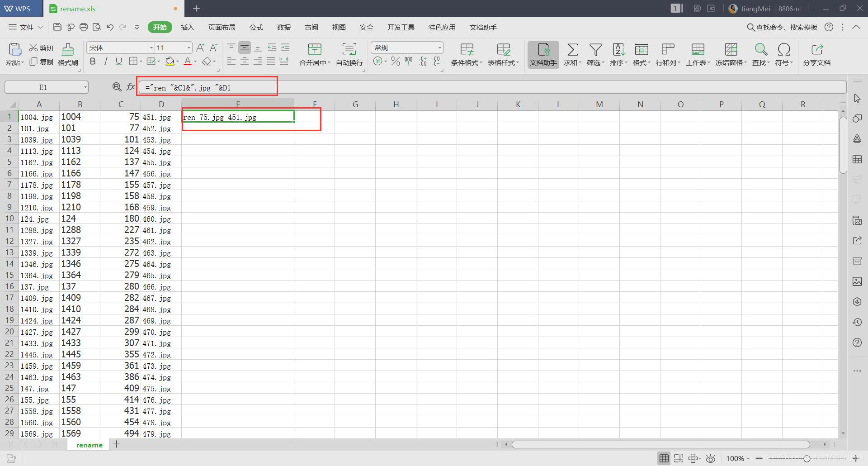This screenshot has width=868, height=466.
Task: Toggle the Document Assistant (文档助手) button
Action: click(x=543, y=54)
